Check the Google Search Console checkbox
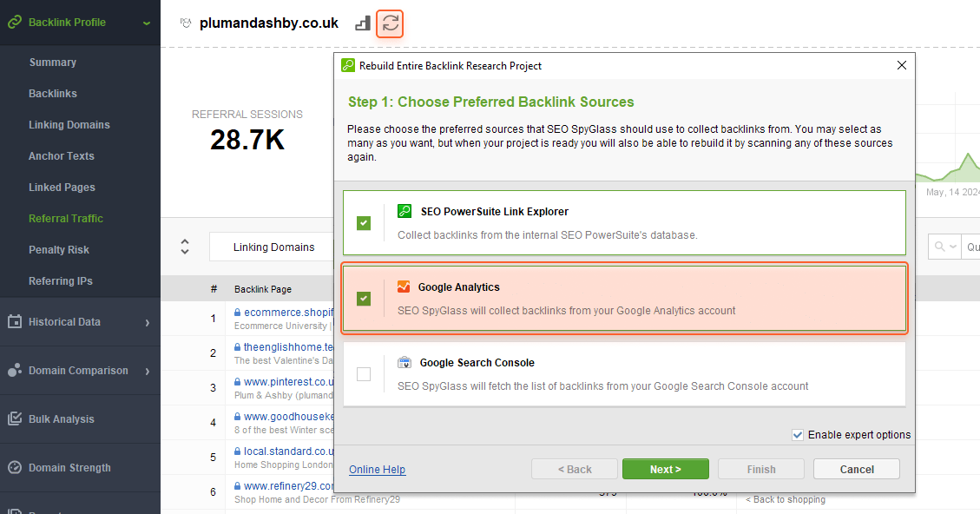980x514 pixels. pyautogui.click(x=364, y=374)
